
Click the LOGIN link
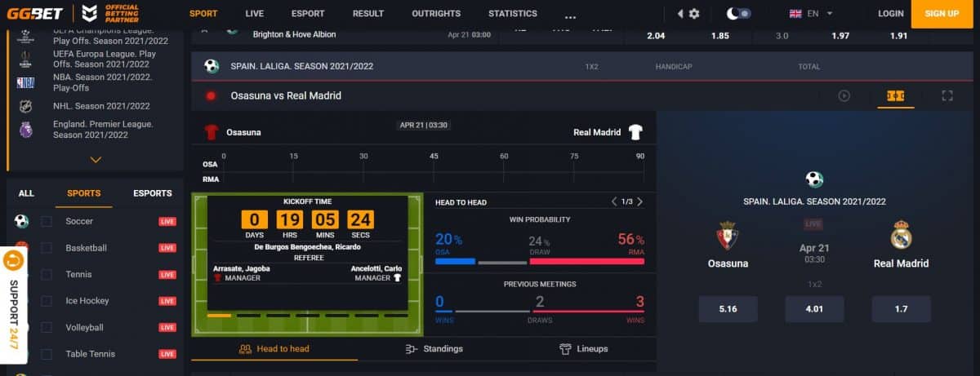click(890, 14)
